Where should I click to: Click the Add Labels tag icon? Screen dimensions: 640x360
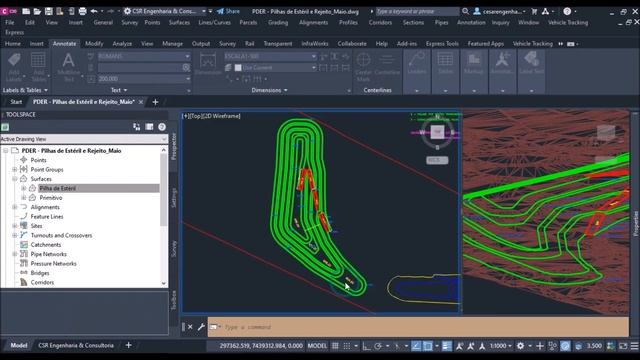pyautogui.click(x=14, y=60)
